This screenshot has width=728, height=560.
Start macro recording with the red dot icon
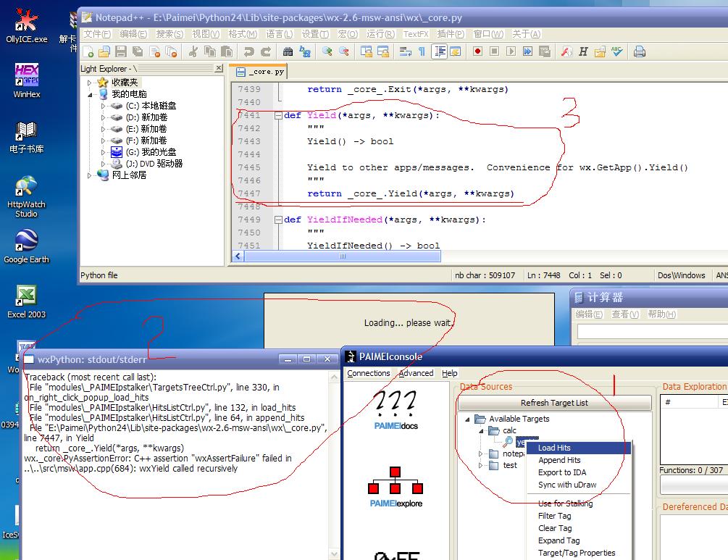pos(477,51)
